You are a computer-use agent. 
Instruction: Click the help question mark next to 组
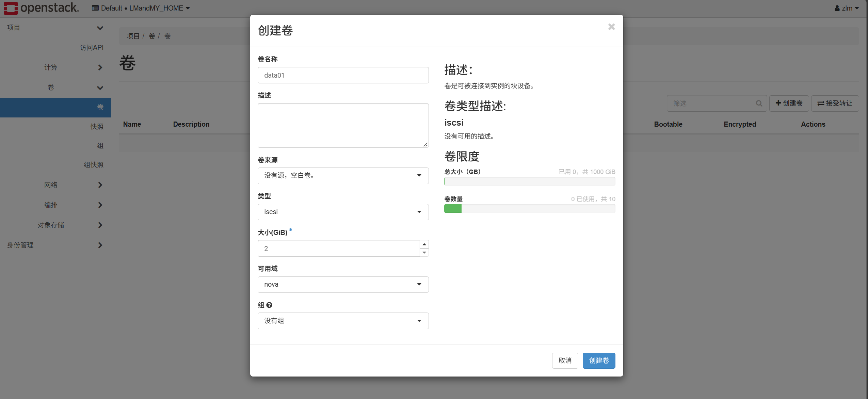tap(269, 305)
